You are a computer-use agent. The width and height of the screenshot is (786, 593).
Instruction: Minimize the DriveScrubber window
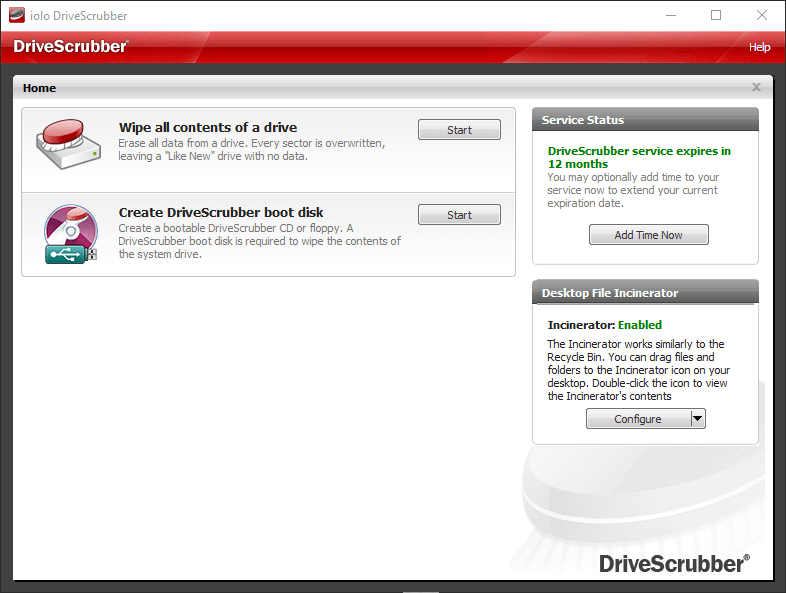(671, 16)
